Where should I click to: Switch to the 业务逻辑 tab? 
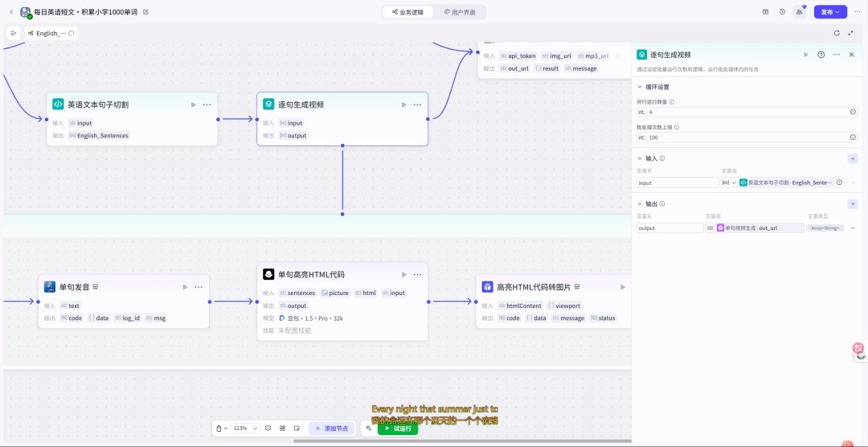(407, 11)
